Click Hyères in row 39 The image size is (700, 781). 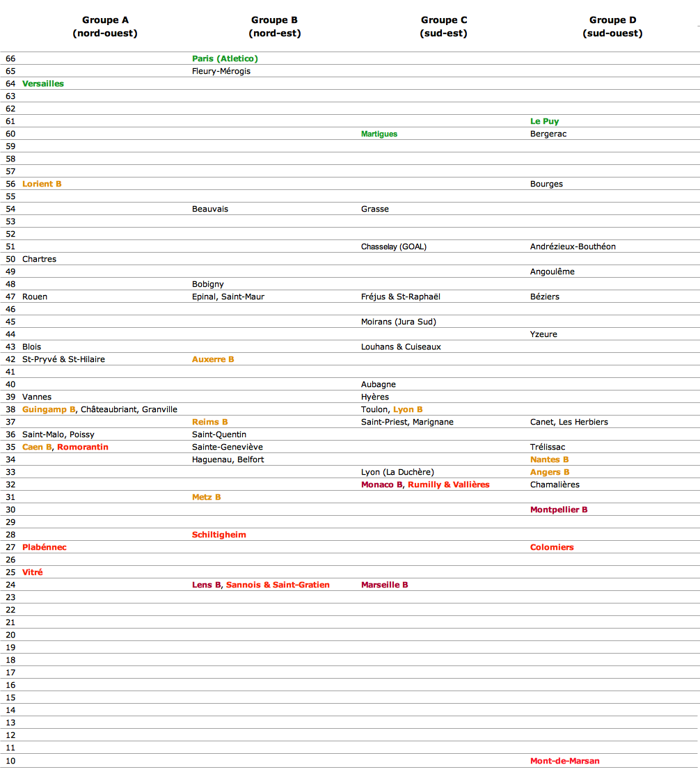[375, 397]
